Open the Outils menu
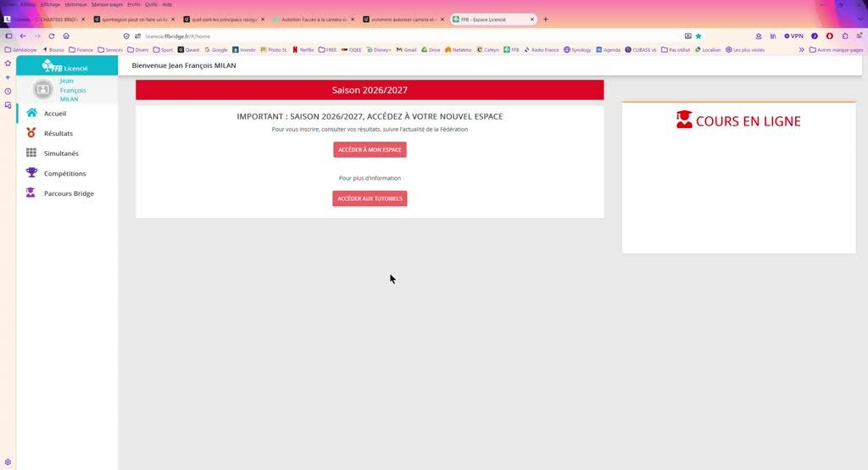This screenshot has height=470, width=868. 151,4
